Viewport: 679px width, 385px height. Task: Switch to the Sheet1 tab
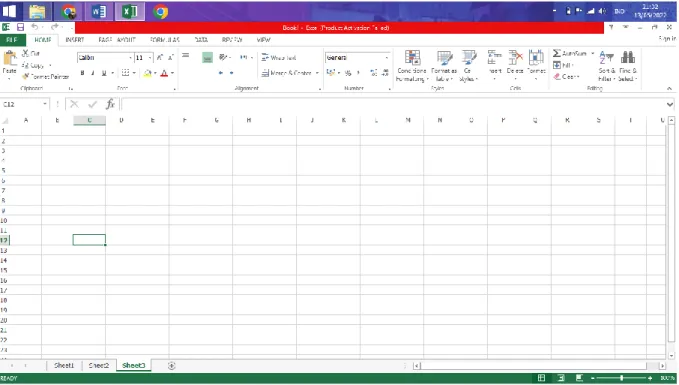[x=64, y=366]
